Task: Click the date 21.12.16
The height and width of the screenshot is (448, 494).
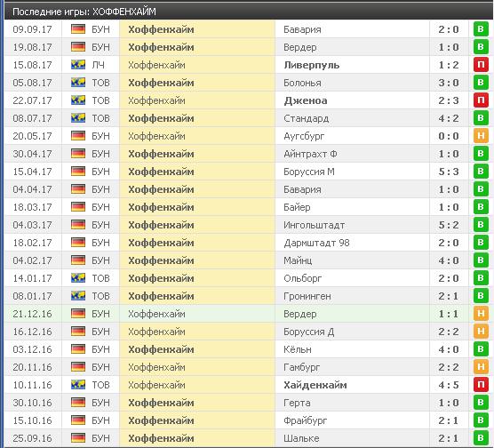Action: 32,314
